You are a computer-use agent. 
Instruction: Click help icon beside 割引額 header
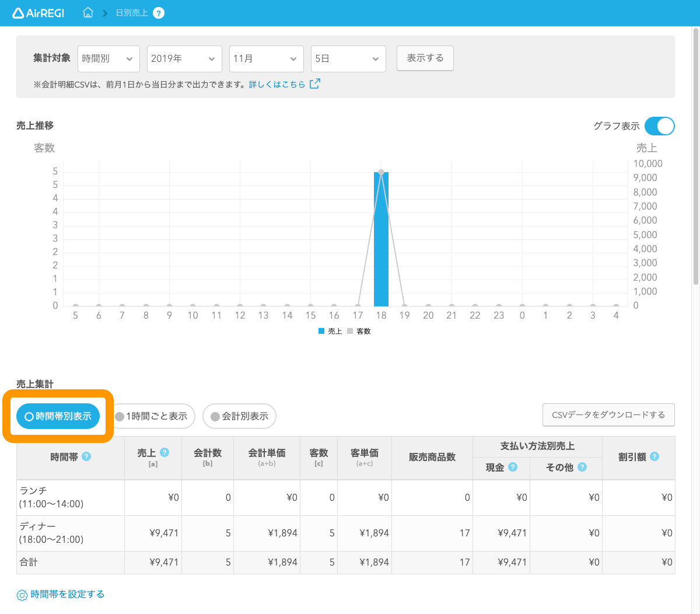pos(654,456)
